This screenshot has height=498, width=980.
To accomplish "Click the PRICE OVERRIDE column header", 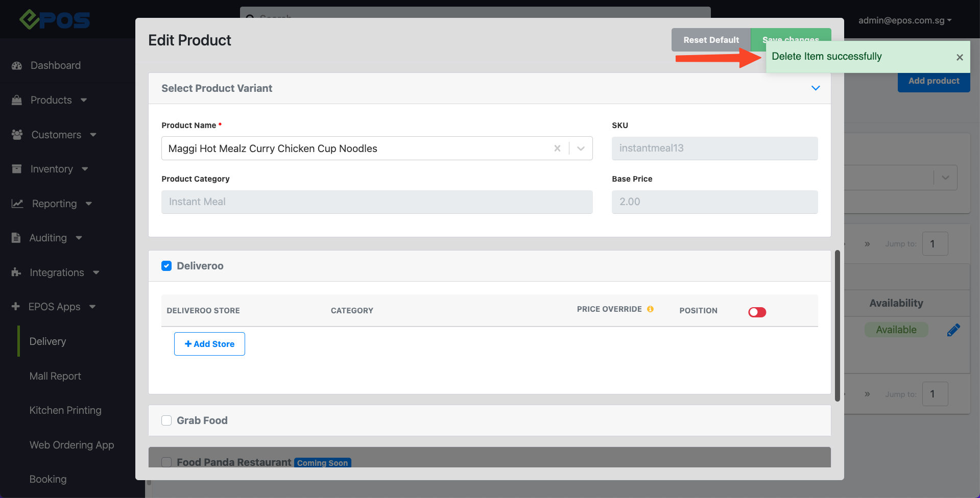I will pos(609,309).
